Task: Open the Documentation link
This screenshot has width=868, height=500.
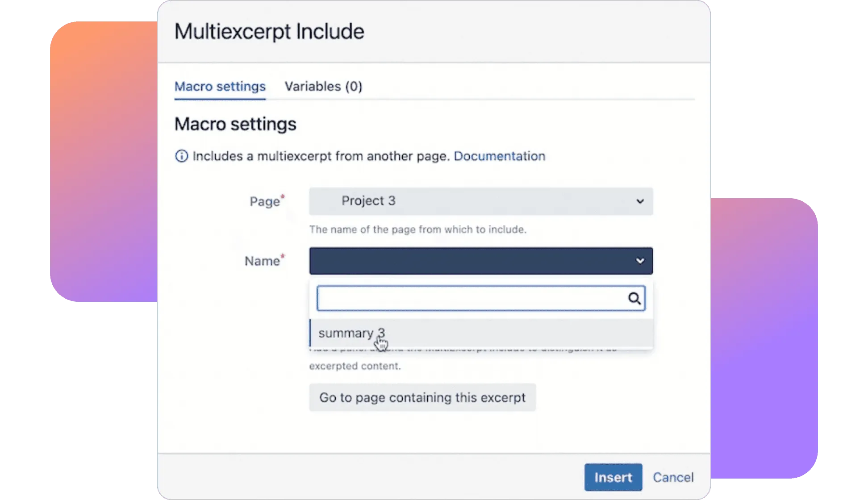Action: click(499, 156)
